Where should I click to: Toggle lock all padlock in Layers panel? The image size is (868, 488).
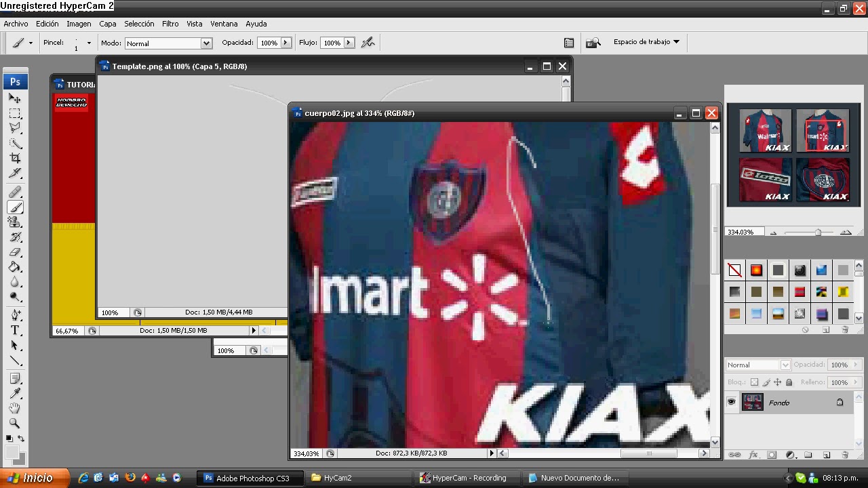point(789,382)
